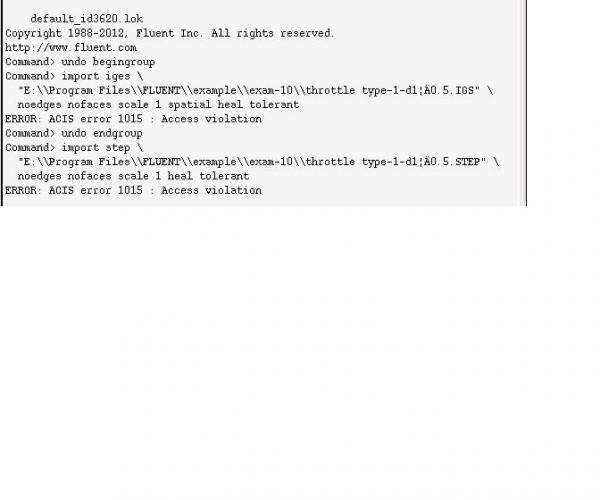Click the default_id3620.lok filename text
600x500 pixels.
[x=86, y=19]
